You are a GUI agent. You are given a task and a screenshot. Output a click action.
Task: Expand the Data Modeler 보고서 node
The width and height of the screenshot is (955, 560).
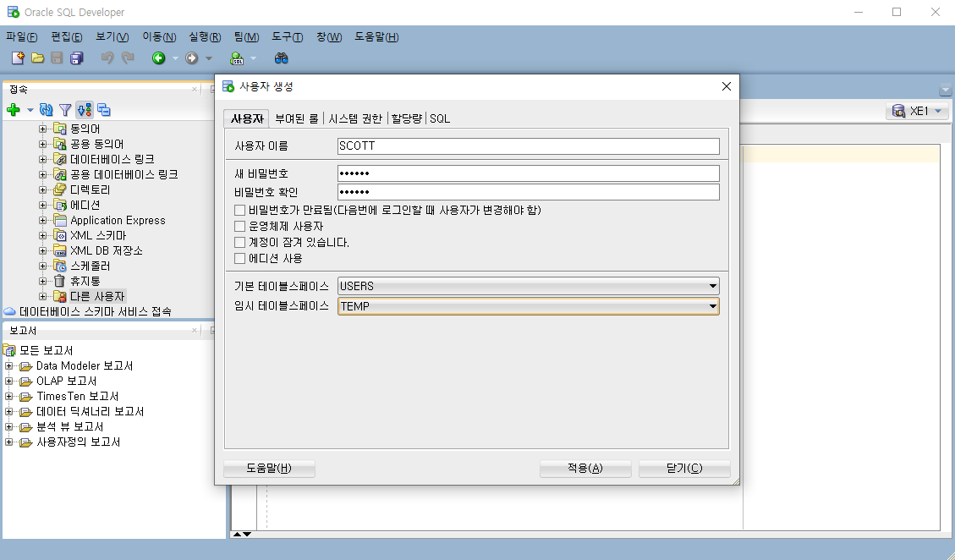point(9,365)
